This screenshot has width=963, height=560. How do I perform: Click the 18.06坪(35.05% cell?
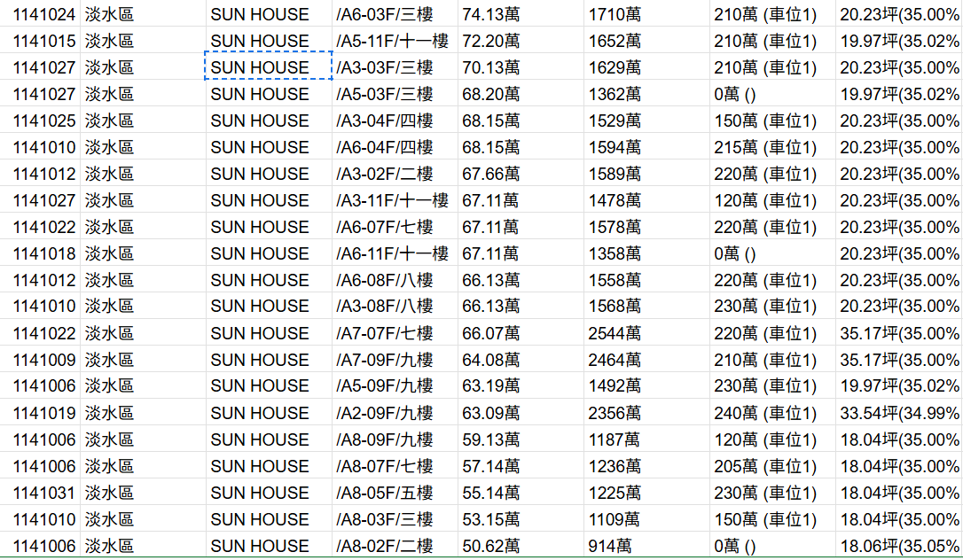899,545
